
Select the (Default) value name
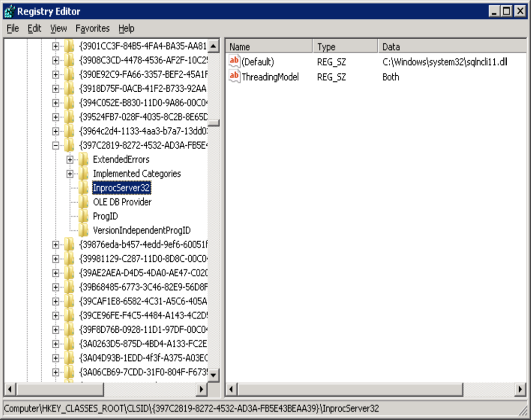[x=258, y=62]
